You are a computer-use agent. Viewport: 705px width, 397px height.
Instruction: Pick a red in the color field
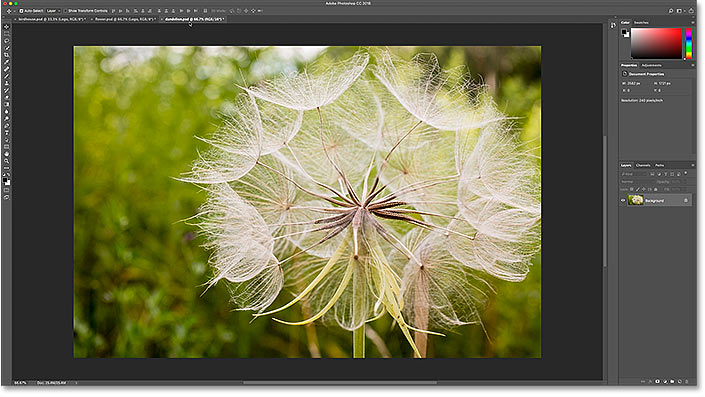656,43
